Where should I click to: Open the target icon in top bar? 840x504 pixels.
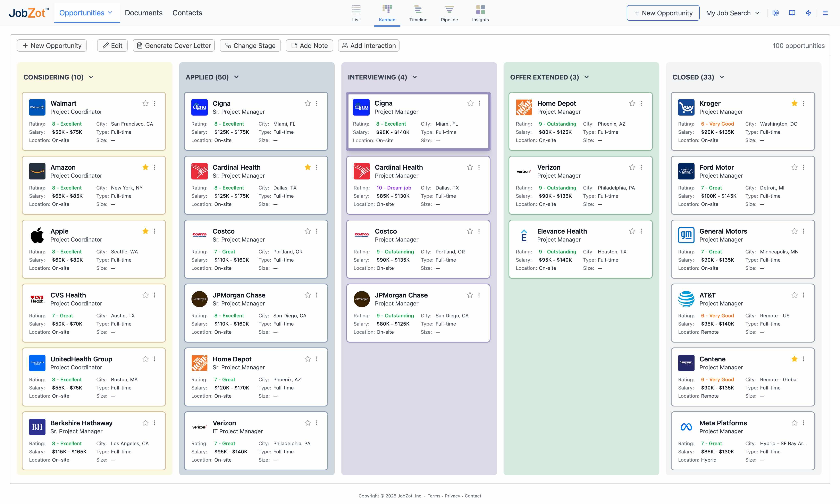click(775, 13)
